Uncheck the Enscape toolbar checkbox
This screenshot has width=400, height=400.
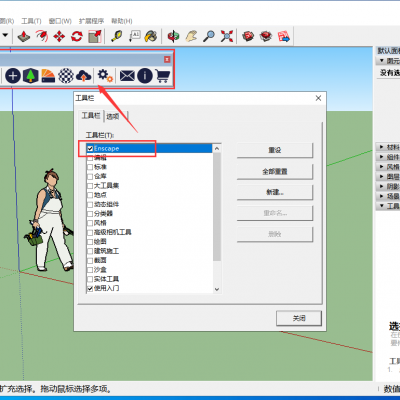pos(90,149)
